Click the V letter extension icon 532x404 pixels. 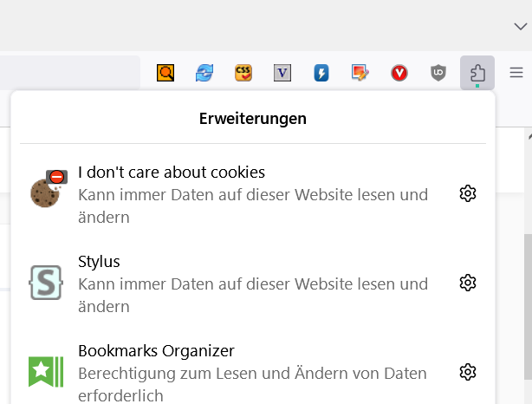(282, 73)
